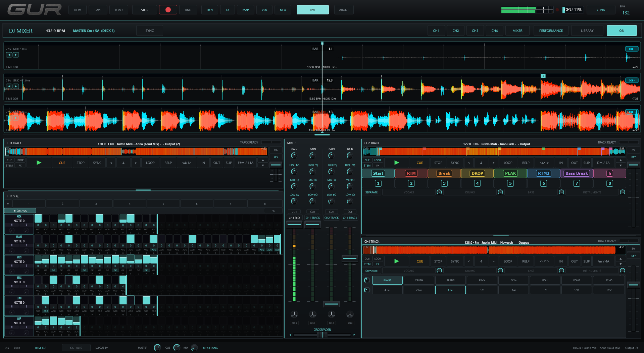
Task: Click the red record button in top toolbar
Action: pos(168,10)
